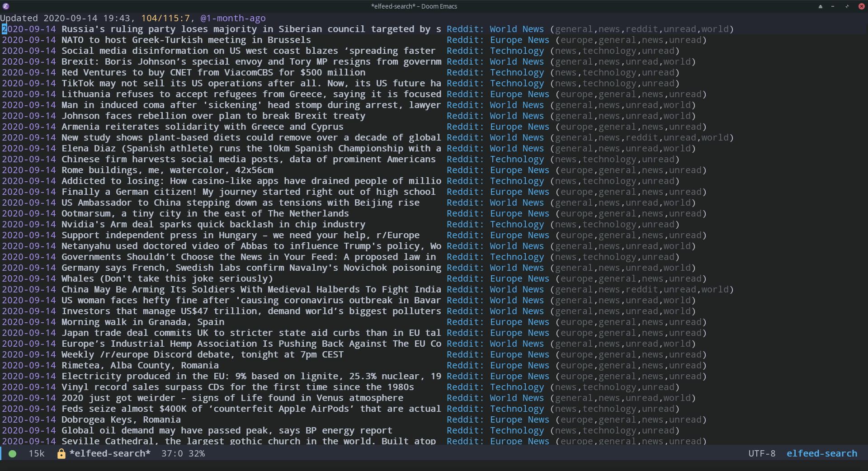Click the keep-above arrow icon in title bar
The height and width of the screenshot is (471, 868).
[821, 6]
